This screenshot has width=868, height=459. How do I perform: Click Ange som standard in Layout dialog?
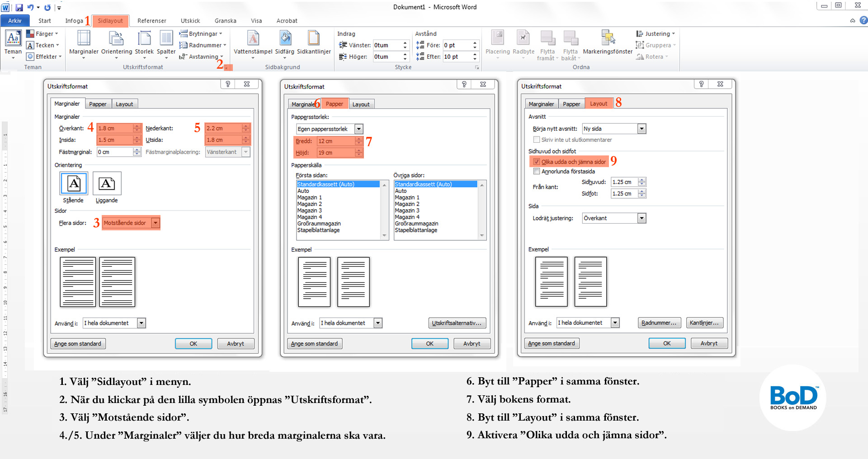pyautogui.click(x=552, y=343)
